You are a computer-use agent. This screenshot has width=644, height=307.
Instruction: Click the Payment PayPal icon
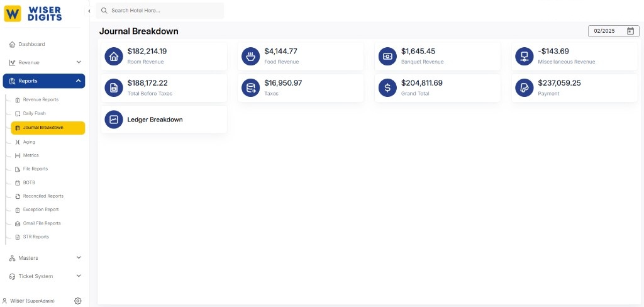coord(524,88)
